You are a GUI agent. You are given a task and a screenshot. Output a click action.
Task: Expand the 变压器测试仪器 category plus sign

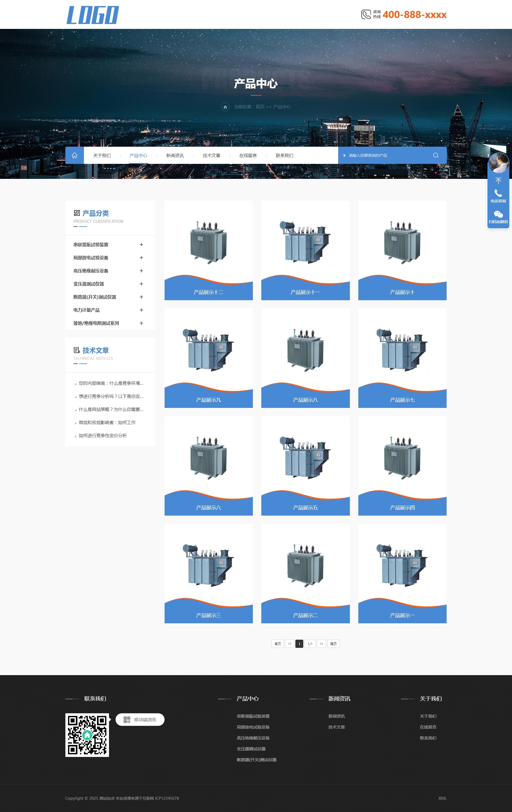(x=141, y=284)
